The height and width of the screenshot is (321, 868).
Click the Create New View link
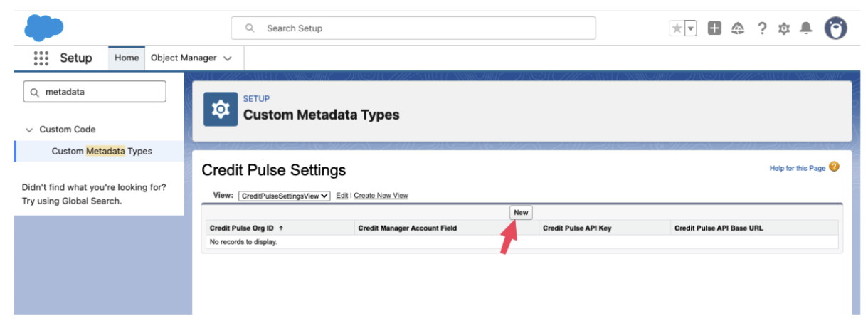[x=381, y=196]
